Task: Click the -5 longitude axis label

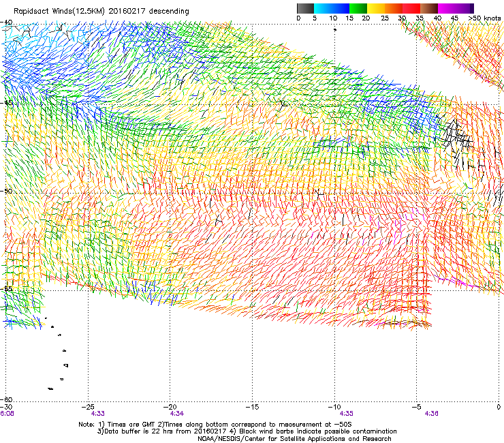Action: tap(416, 407)
